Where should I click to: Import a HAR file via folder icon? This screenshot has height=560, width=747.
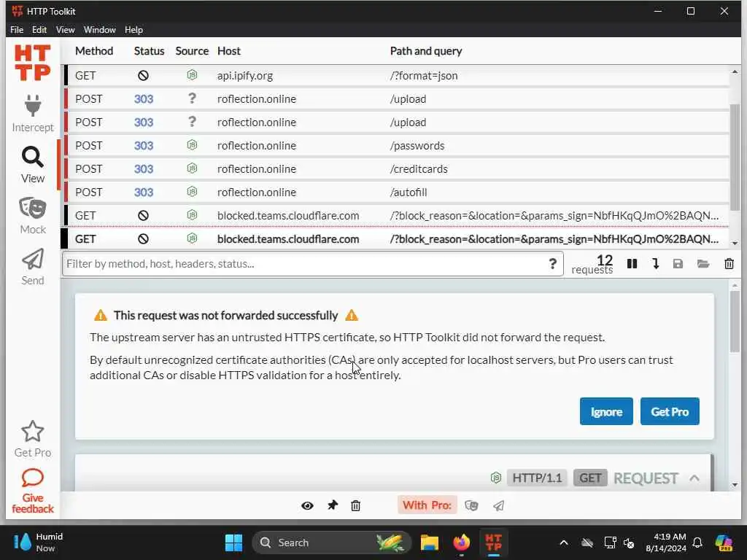click(703, 264)
